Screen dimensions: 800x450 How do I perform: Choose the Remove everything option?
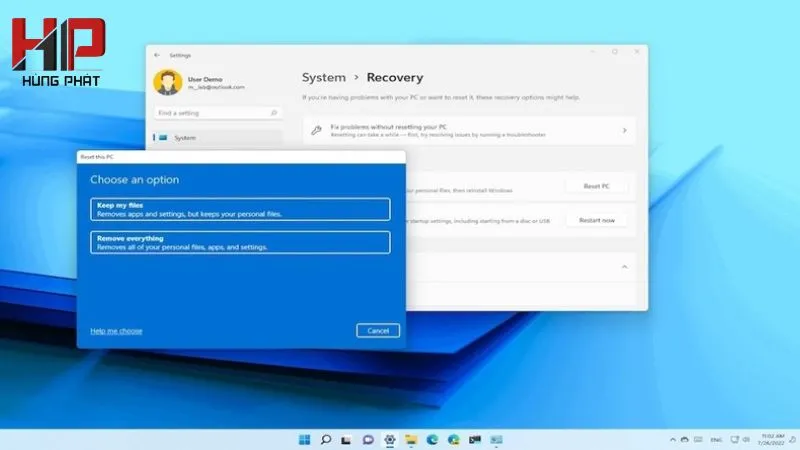[240, 242]
